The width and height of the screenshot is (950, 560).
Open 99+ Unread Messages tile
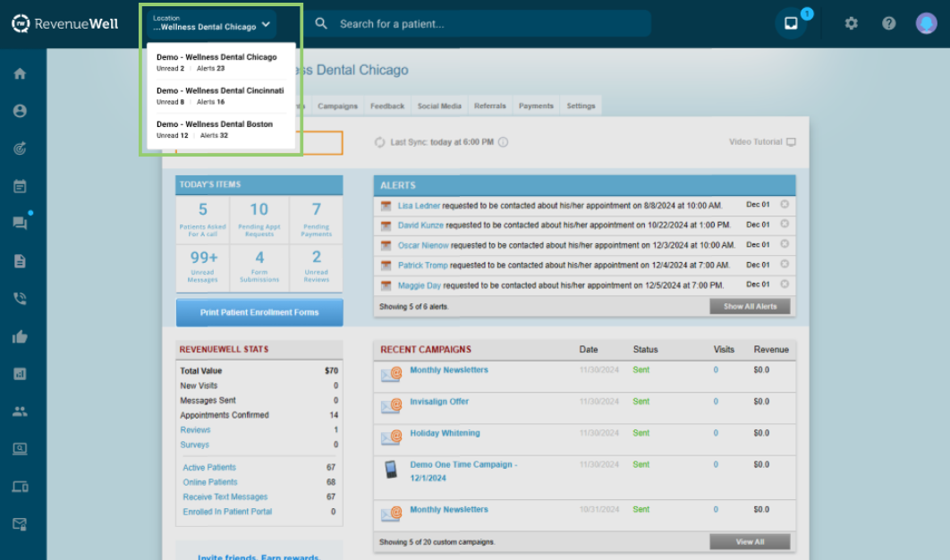[x=203, y=267]
